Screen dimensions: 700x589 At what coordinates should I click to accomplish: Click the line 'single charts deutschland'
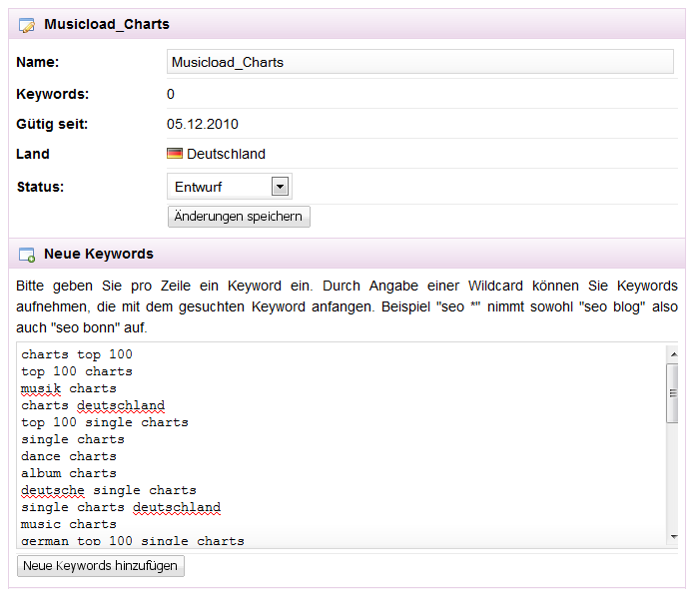pos(121,507)
